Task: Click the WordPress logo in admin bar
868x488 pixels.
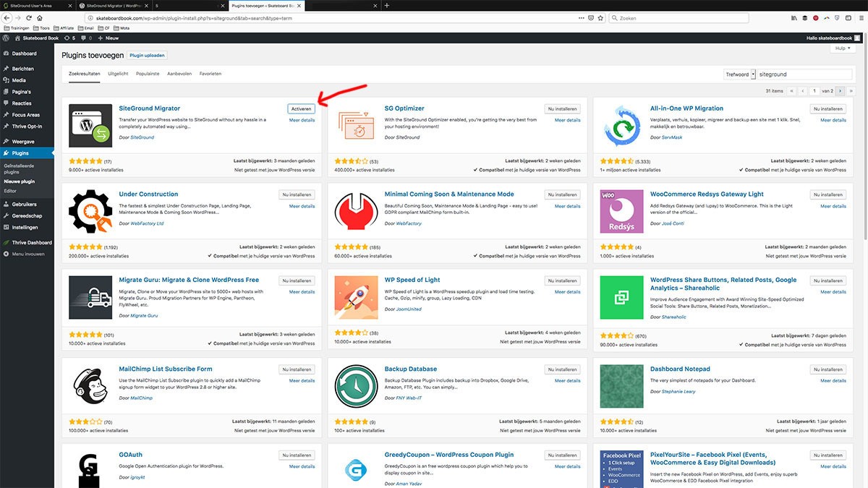Action: pos(7,38)
